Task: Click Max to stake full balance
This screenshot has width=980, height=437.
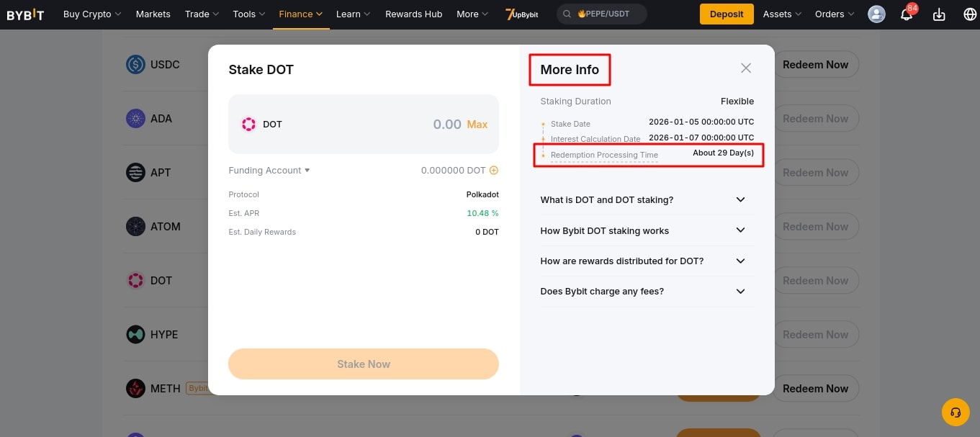Action: point(477,125)
